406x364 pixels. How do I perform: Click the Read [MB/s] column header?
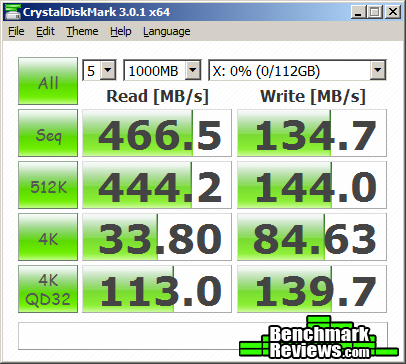(x=157, y=96)
